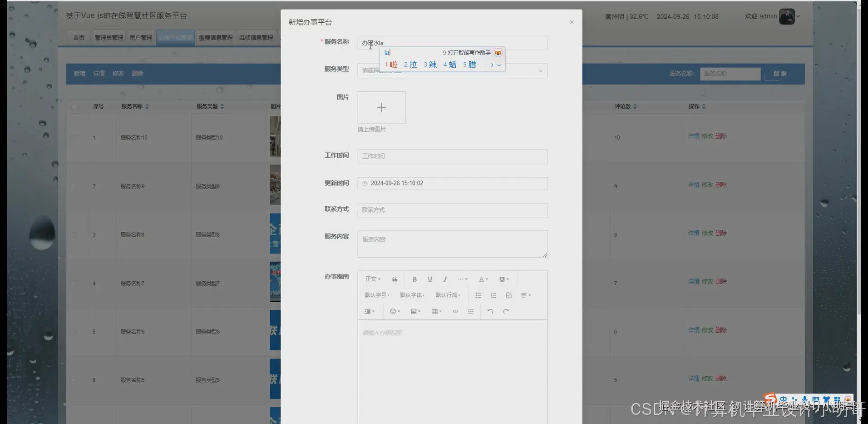Apply italic formatting in the editor
Image resolution: width=868 pixels, height=424 pixels.
point(445,279)
